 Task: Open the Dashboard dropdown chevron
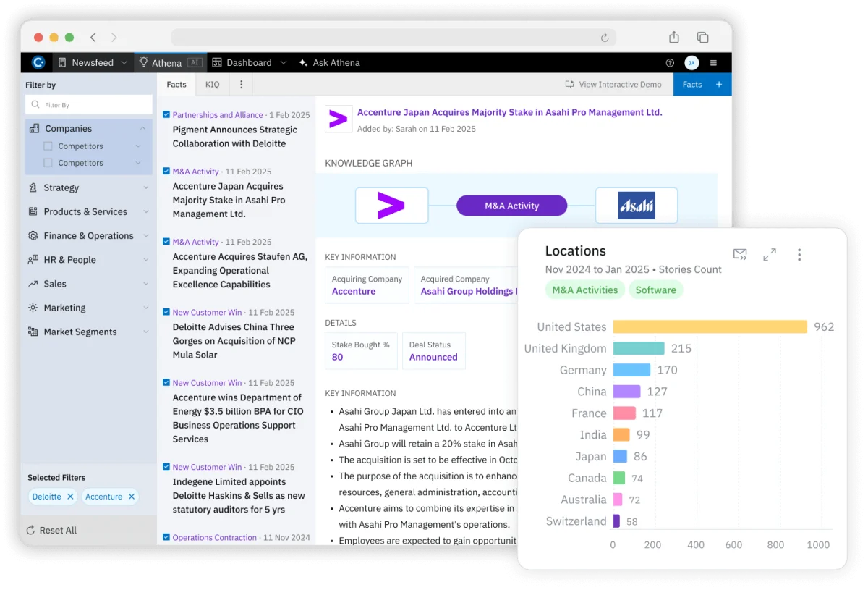pyautogui.click(x=284, y=62)
